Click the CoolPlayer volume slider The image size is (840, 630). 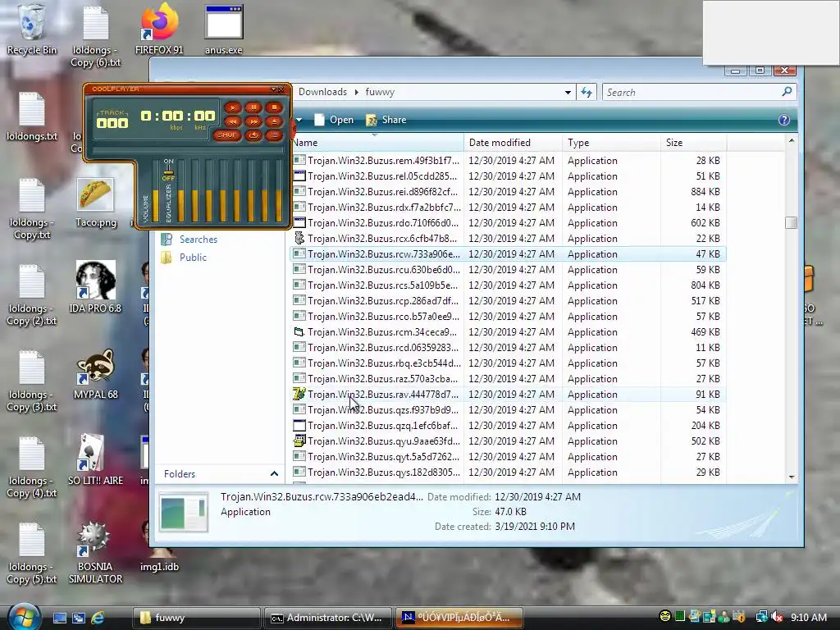155,190
